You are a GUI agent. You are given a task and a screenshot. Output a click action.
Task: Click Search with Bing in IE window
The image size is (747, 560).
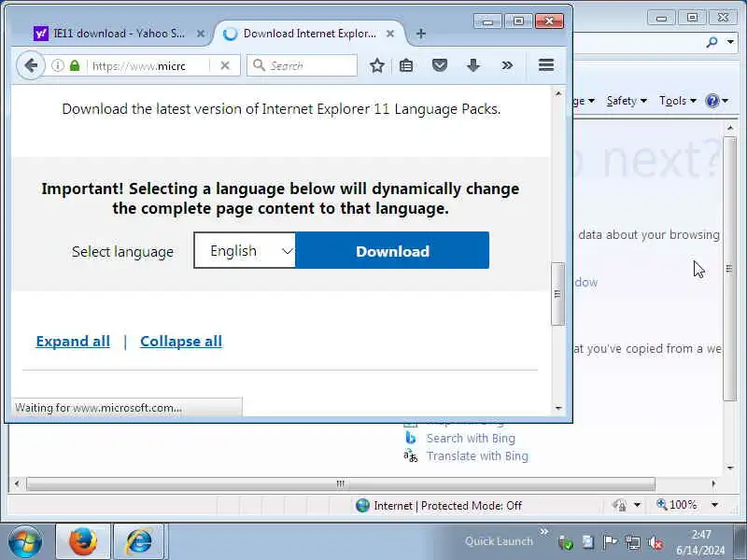coord(471,438)
